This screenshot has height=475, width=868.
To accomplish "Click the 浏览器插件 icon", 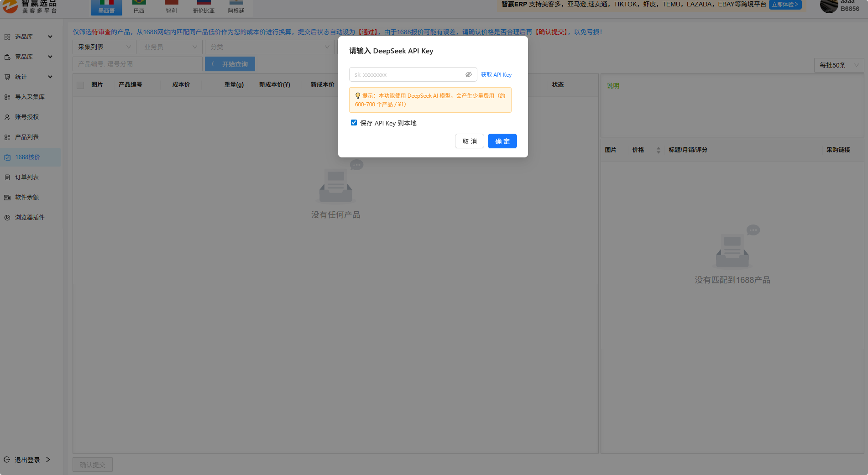I will tap(7, 218).
